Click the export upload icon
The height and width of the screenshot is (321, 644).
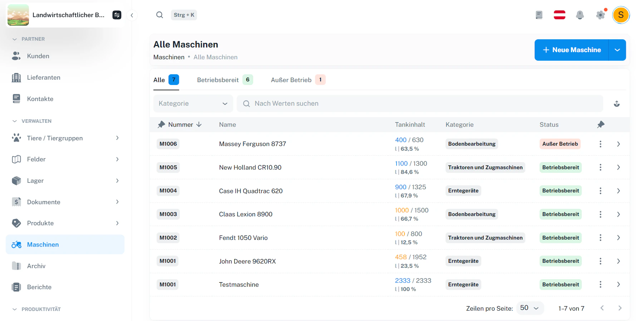coord(617,104)
